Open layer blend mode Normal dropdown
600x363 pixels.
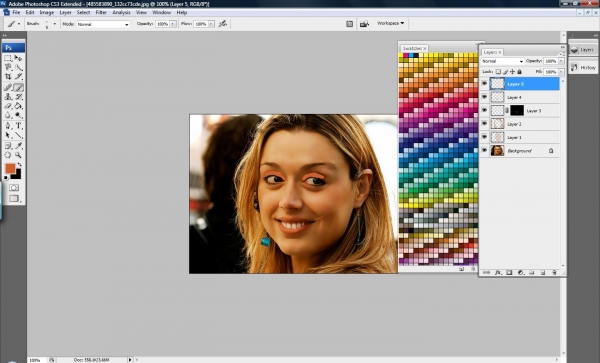coord(502,61)
